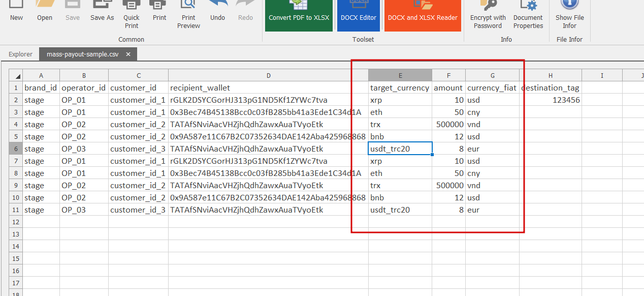Select customer_id_2 cell in row 10
This screenshot has height=296, width=644.
(139, 197)
